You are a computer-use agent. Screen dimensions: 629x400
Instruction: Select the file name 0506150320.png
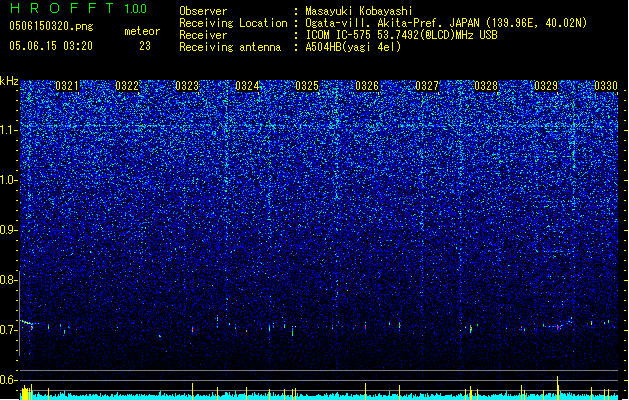click(51, 26)
